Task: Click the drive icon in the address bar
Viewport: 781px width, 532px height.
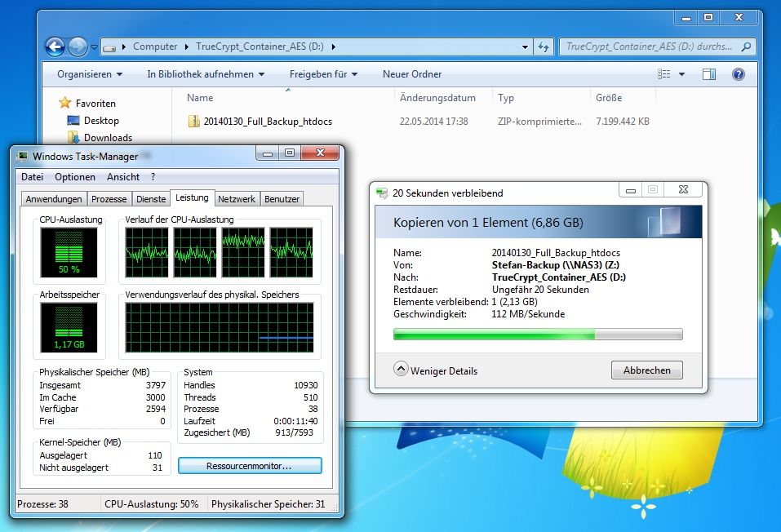Action: (x=109, y=47)
